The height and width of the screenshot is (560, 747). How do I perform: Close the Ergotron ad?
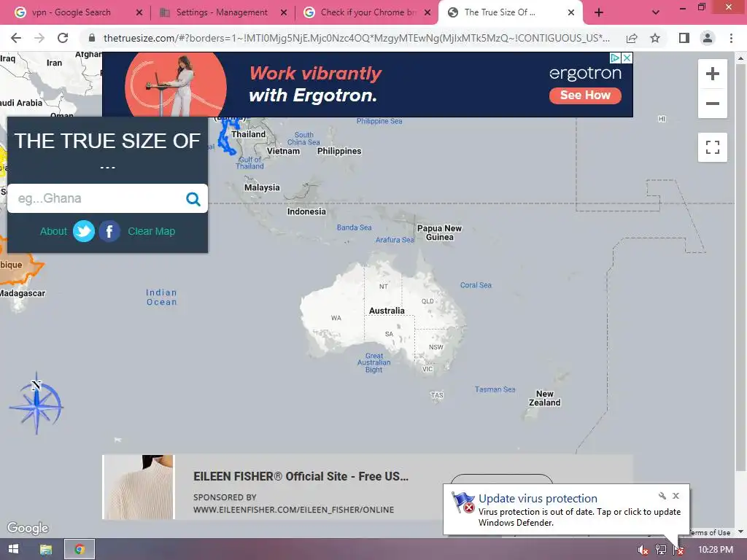point(627,58)
